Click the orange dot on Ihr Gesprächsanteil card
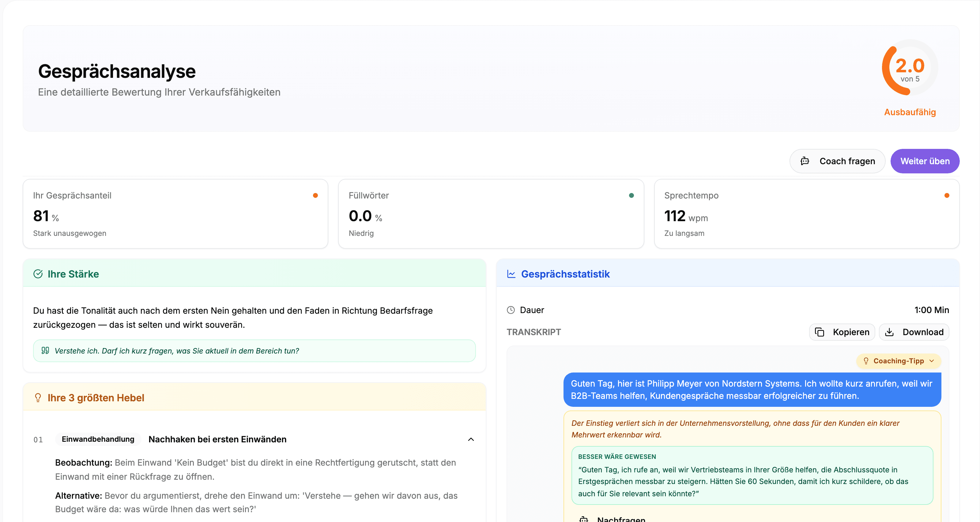This screenshot has width=980, height=522. click(x=315, y=195)
